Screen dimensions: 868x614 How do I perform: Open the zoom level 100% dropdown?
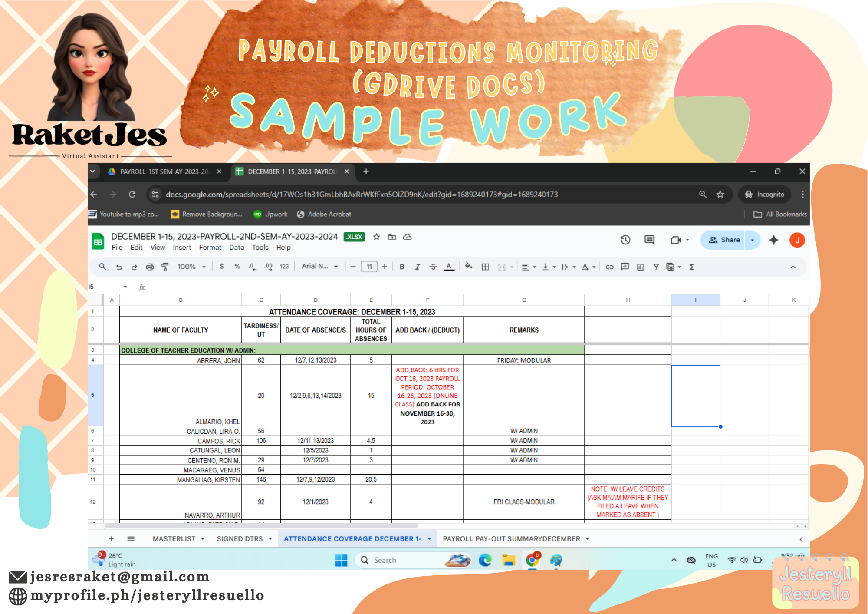click(191, 267)
